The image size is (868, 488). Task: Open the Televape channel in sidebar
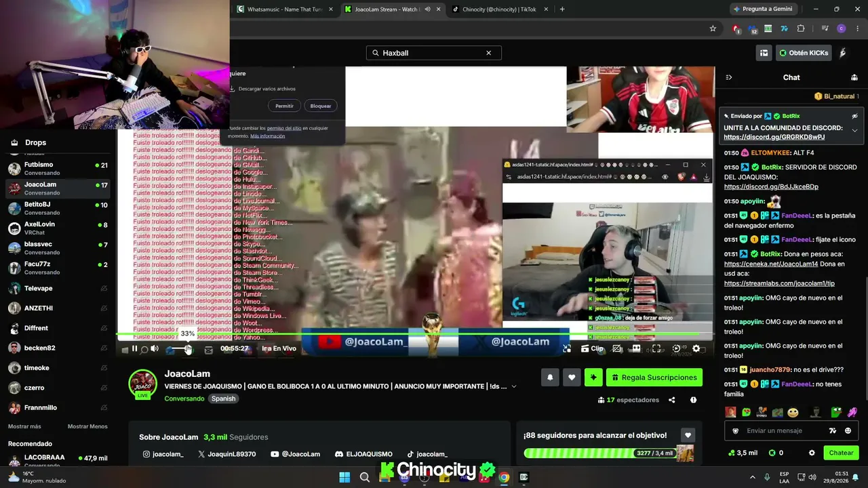click(58, 288)
